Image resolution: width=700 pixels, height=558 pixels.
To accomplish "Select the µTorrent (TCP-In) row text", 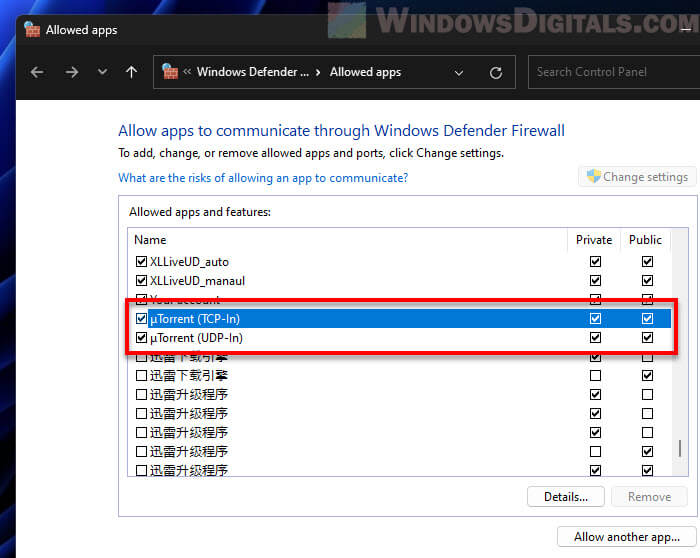I will [x=195, y=319].
